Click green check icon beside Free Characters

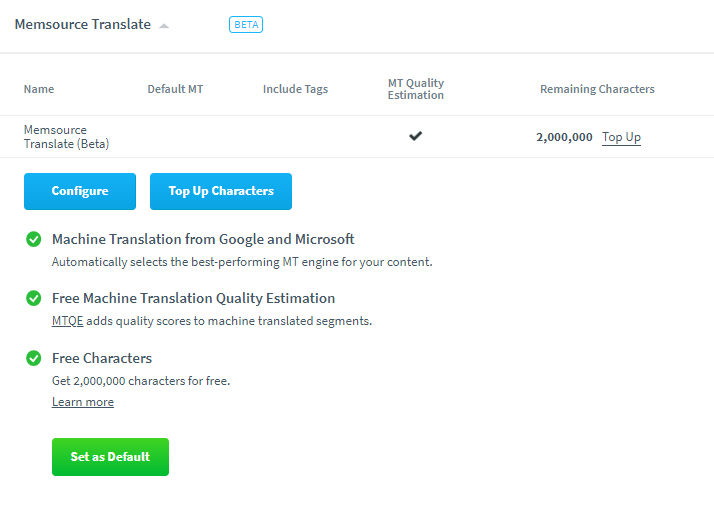click(34, 358)
